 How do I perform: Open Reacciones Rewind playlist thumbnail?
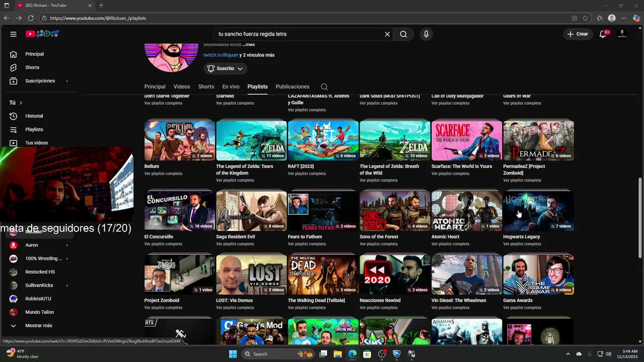tap(394, 275)
